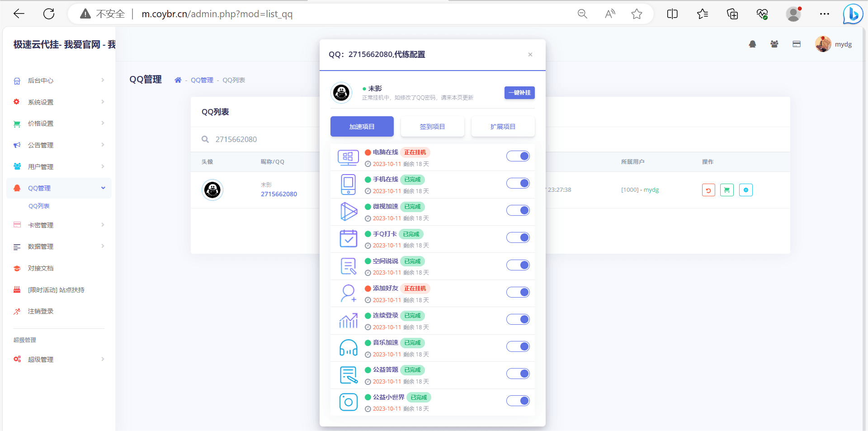Toggle the 连续登录 switch
This screenshot has height=431, width=868.
(x=518, y=319)
